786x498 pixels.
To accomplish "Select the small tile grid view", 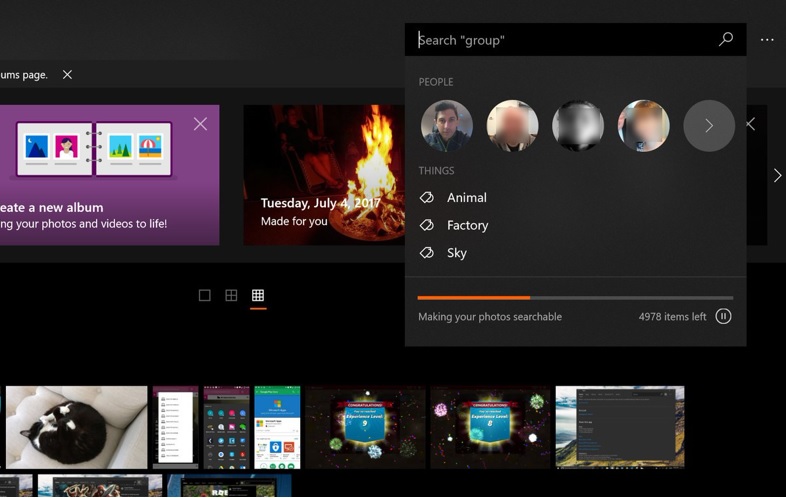I will pyautogui.click(x=258, y=296).
